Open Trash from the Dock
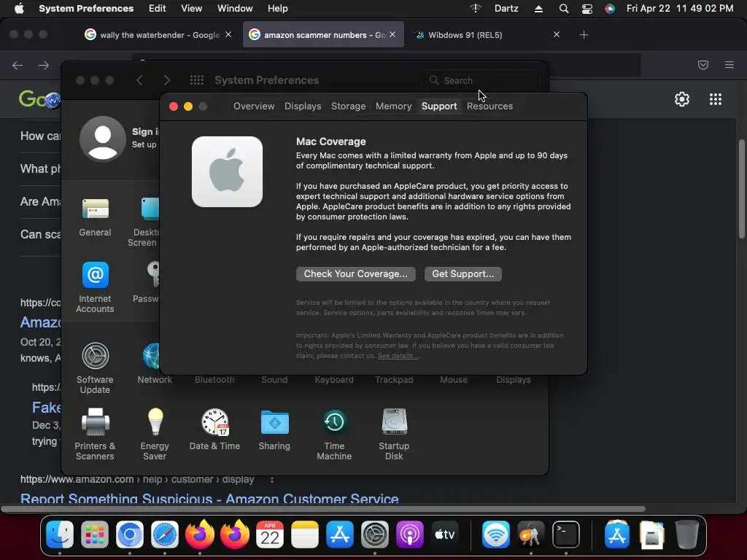 coord(687,534)
